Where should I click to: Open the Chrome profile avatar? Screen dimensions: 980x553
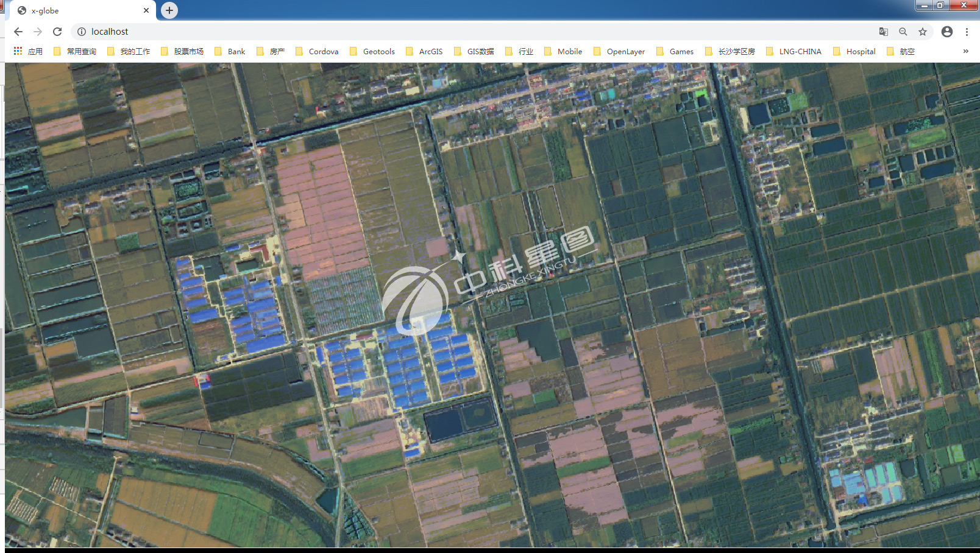pyautogui.click(x=947, y=32)
